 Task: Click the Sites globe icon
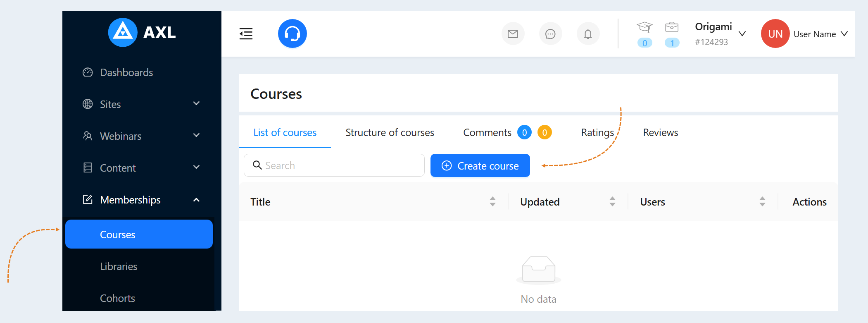[x=88, y=104]
